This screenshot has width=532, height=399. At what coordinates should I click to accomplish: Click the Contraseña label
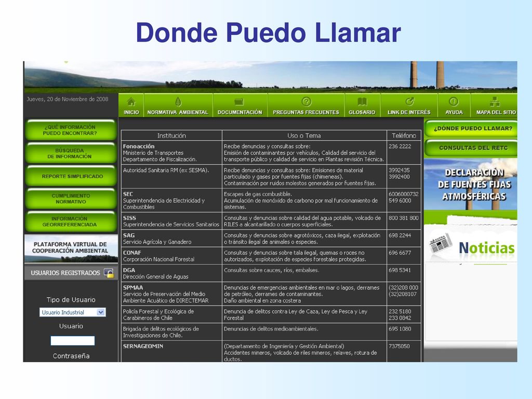tap(71, 356)
